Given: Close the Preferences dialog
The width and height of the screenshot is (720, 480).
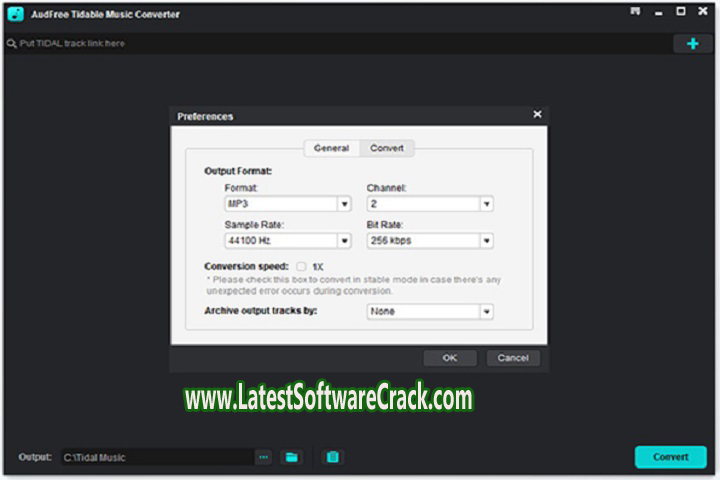Looking at the screenshot, I should click(x=537, y=114).
